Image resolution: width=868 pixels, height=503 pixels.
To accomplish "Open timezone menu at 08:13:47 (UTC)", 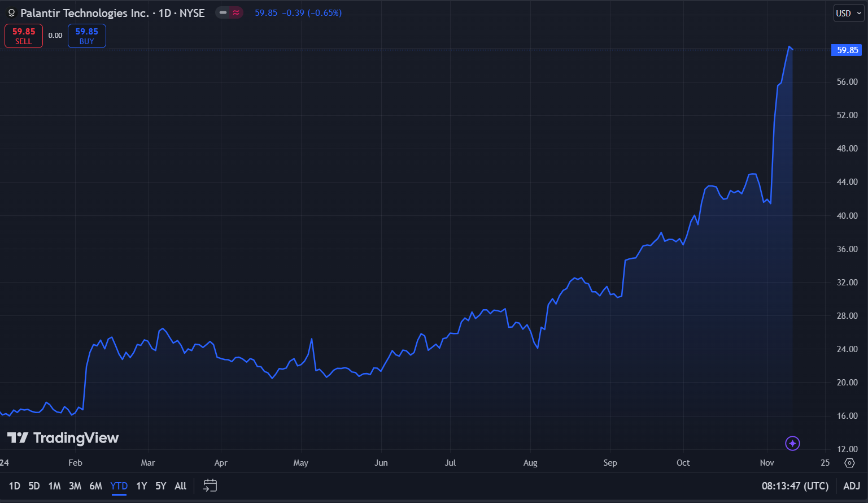I will coord(795,486).
